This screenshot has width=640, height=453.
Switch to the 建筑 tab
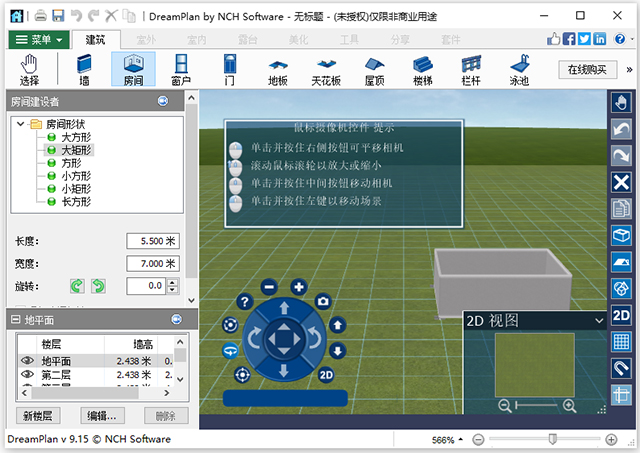96,39
